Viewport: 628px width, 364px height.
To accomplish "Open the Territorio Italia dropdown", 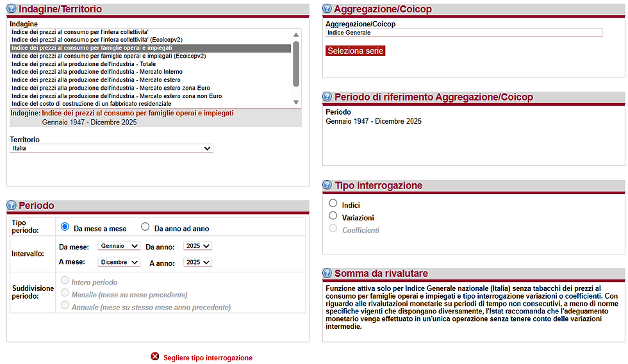I will (112, 148).
